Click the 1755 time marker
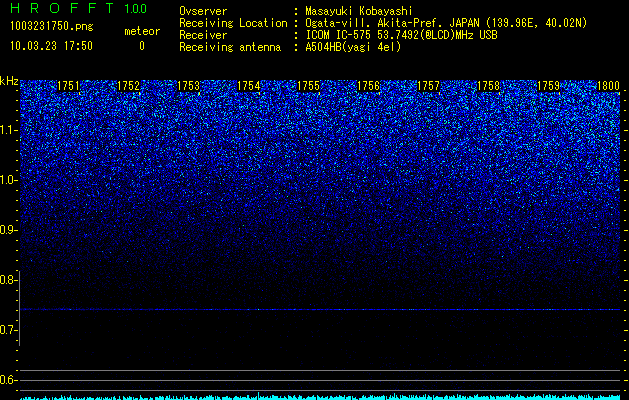Image resolution: width=629 pixels, height=400 pixels. [x=308, y=86]
